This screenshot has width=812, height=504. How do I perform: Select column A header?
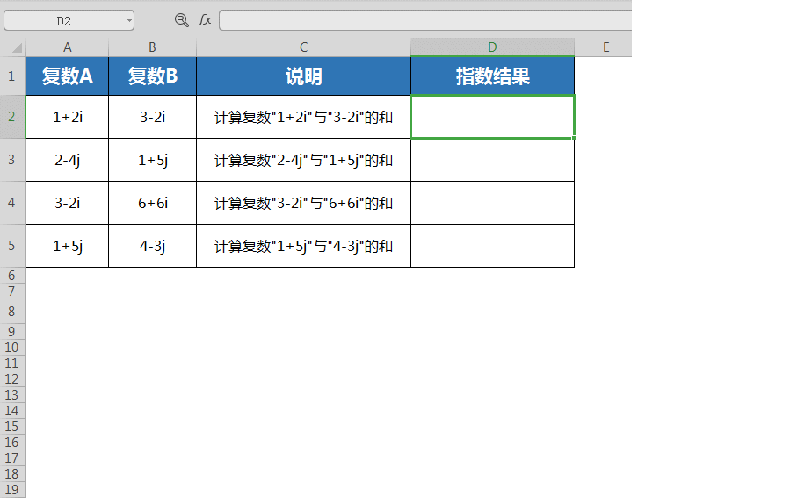pos(68,47)
